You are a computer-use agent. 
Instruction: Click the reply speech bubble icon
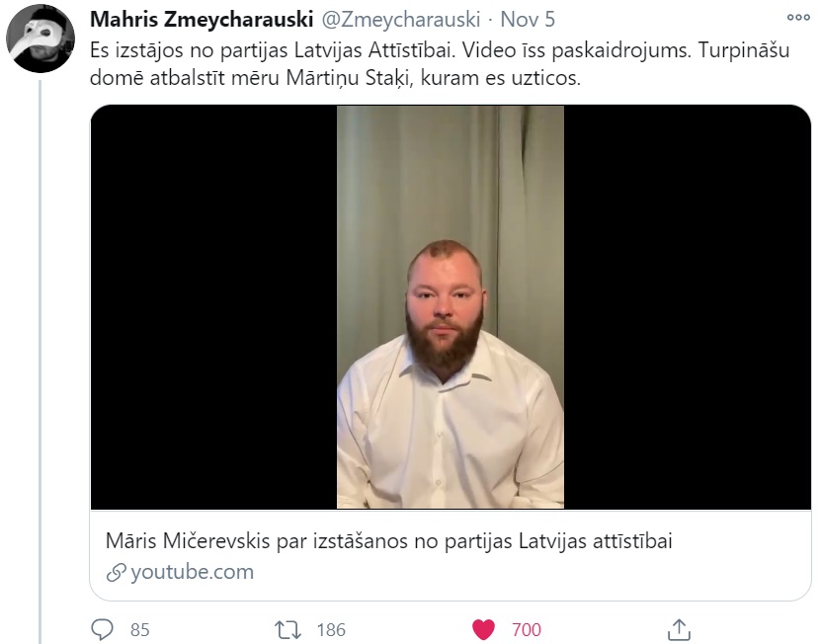pos(102,629)
